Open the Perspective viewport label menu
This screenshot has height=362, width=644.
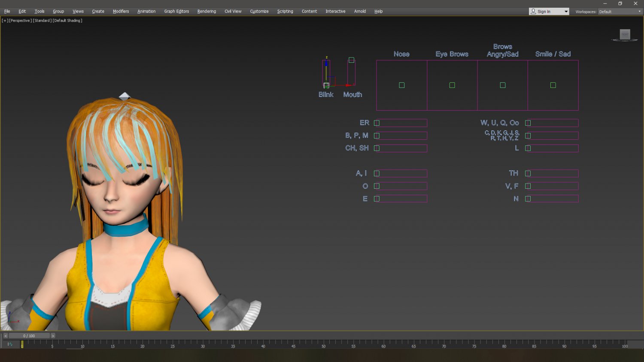[x=20, y=21]
